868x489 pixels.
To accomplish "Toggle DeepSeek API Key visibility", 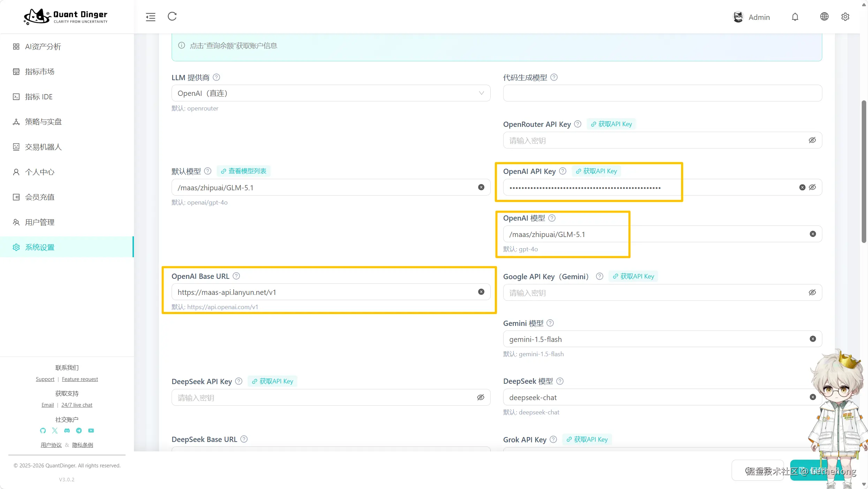I will point(481,397).
